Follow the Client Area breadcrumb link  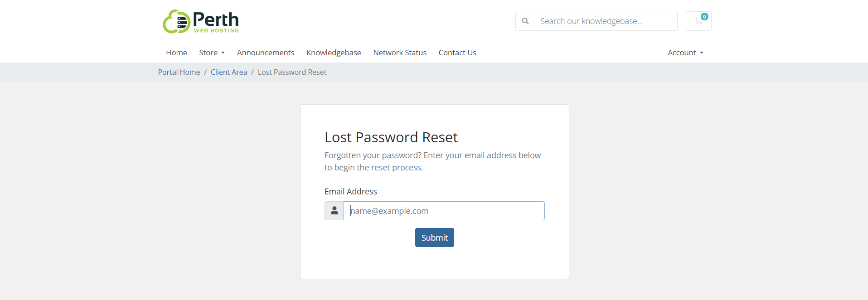(229, 72)
